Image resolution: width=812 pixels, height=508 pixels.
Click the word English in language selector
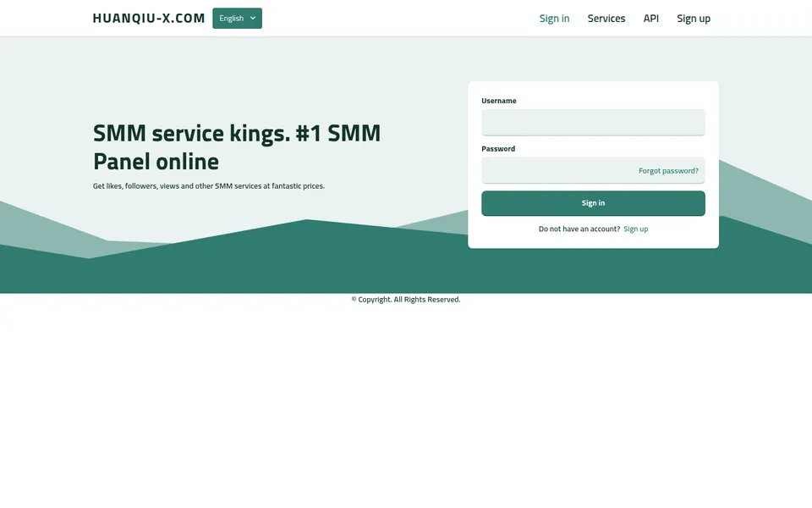pyautogui.click(x=231, y=18)
